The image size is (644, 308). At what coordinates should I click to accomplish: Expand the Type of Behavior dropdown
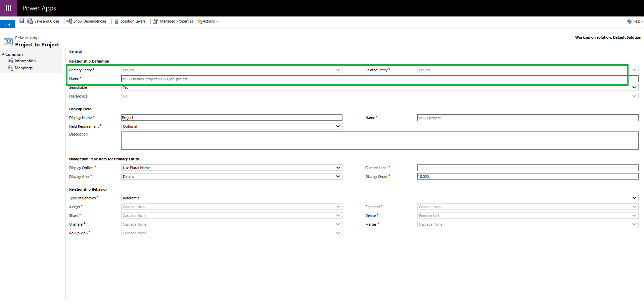[x=380, y=198]
